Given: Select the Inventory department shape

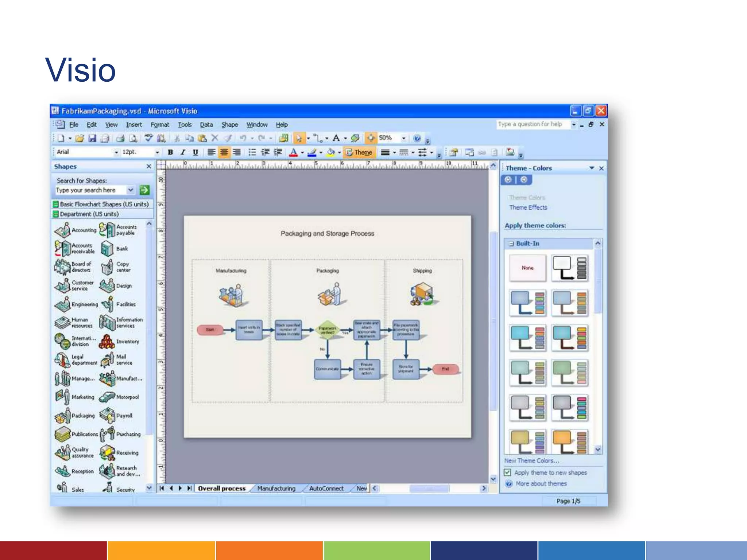Looking at the screenshot, I should click(120, 342).
